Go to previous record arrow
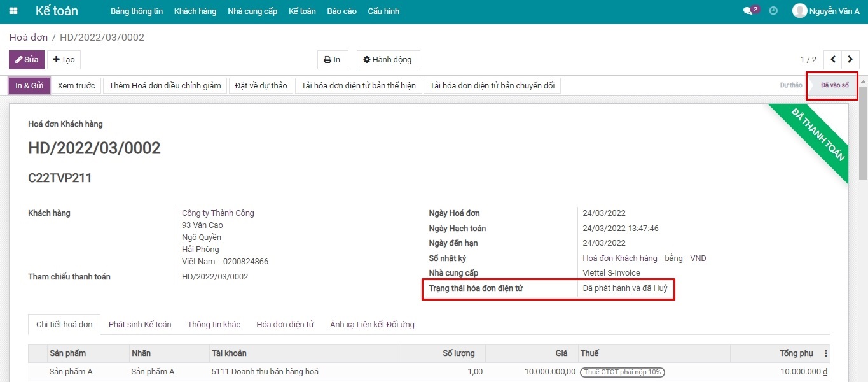868x382 pixels. click(833, 60)
